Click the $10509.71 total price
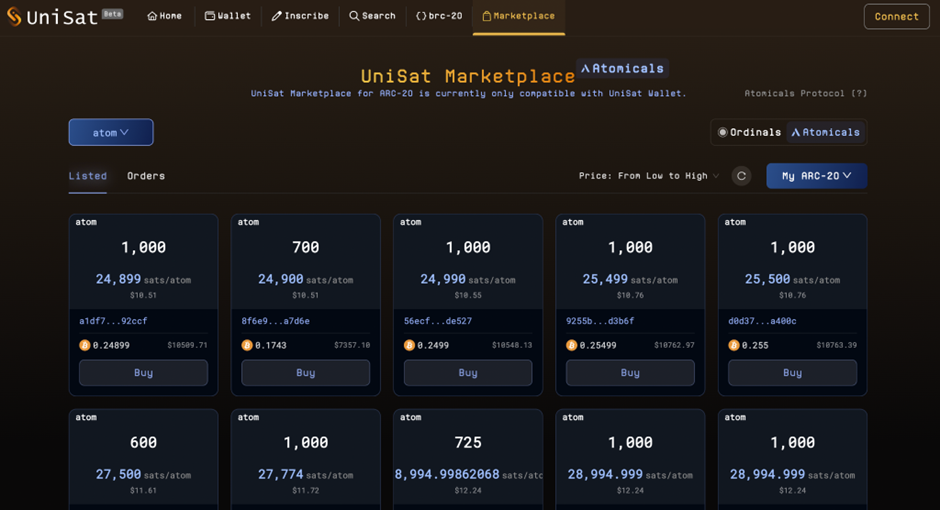Image resolution: width=940 pixels, height=510 pixels. [188, 345]
